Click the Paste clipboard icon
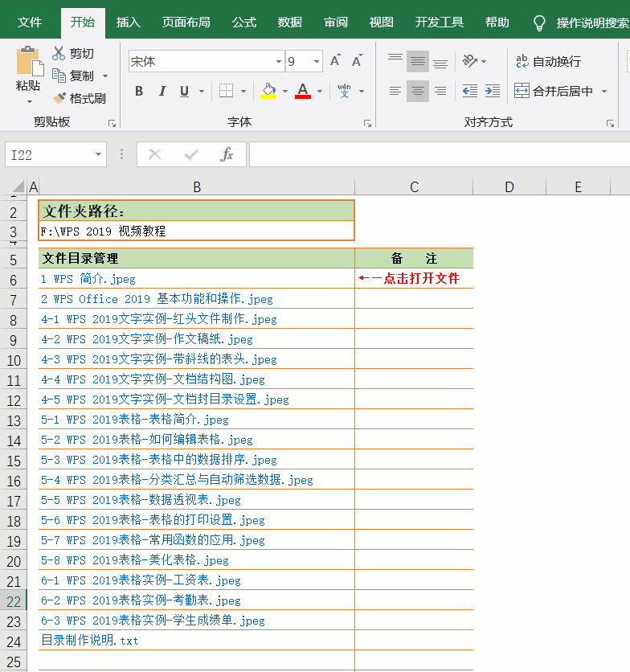This screenshot has height=672, width=630. [30, 61]
